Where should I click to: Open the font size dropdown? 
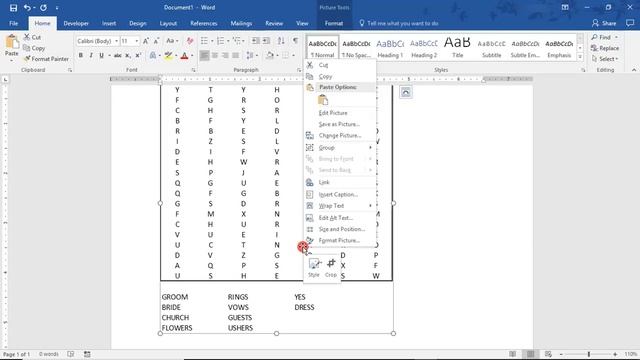tap(137, 41)
